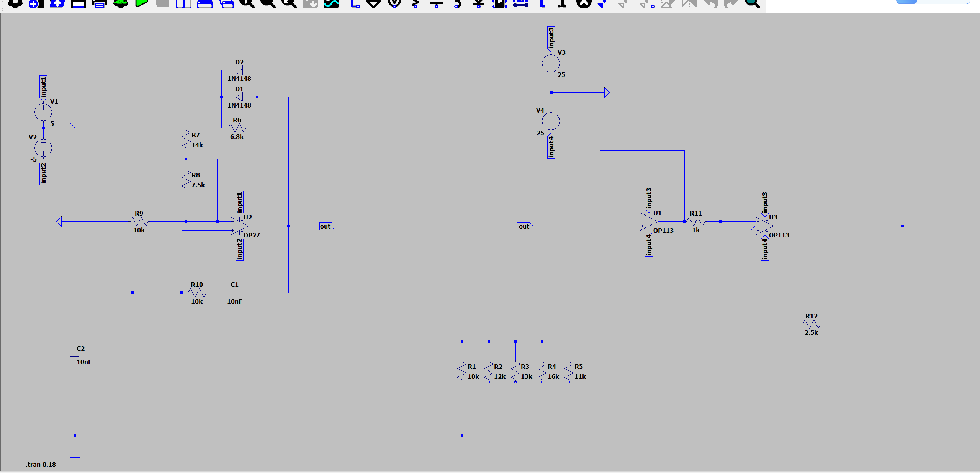980x473 pixels.
Task: Select the place capacitor tool
Action: point(436,4)
